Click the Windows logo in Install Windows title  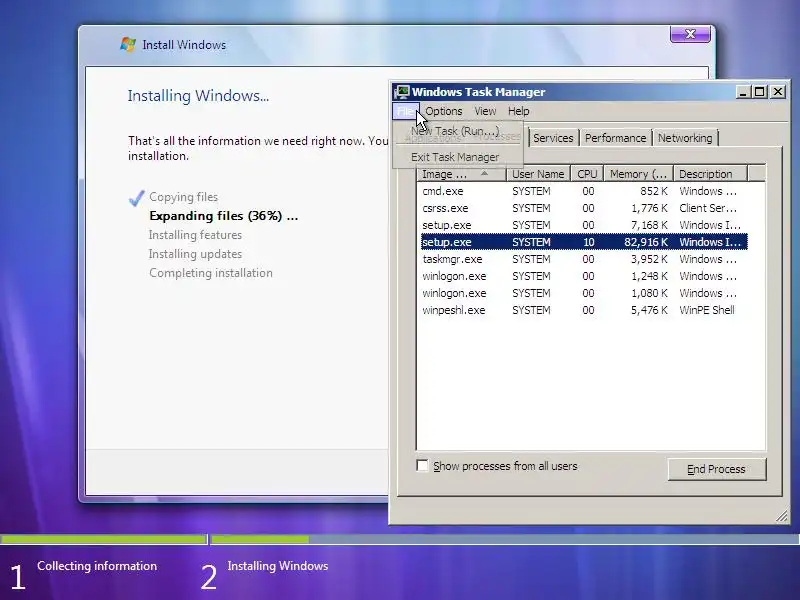tap(128, 44)
